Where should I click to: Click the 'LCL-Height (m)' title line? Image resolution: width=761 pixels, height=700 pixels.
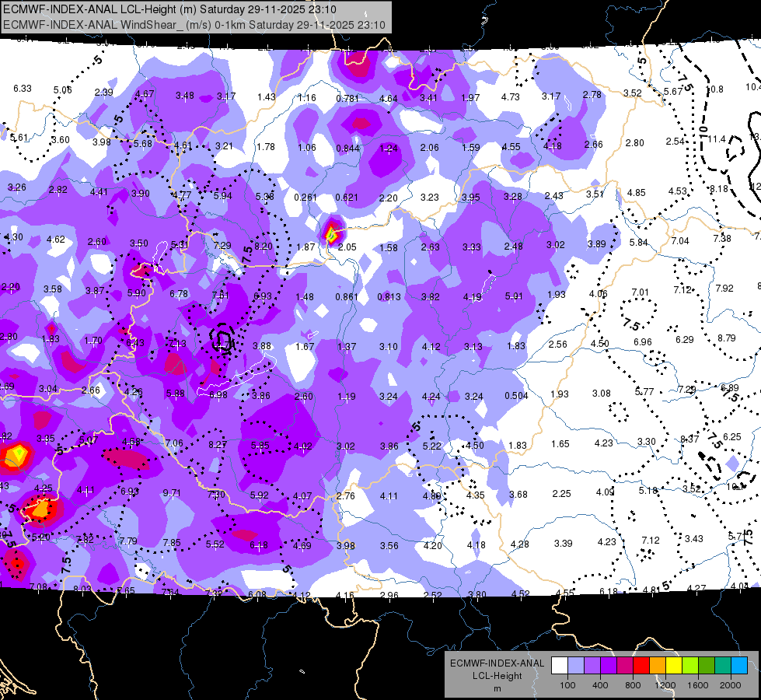click(x=169, y=9)
